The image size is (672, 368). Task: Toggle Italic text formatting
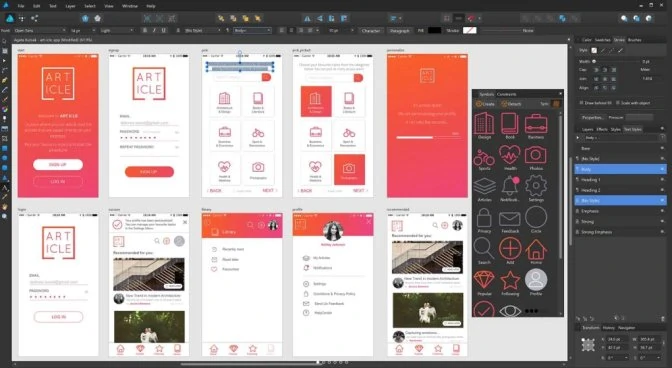point(154,30)
